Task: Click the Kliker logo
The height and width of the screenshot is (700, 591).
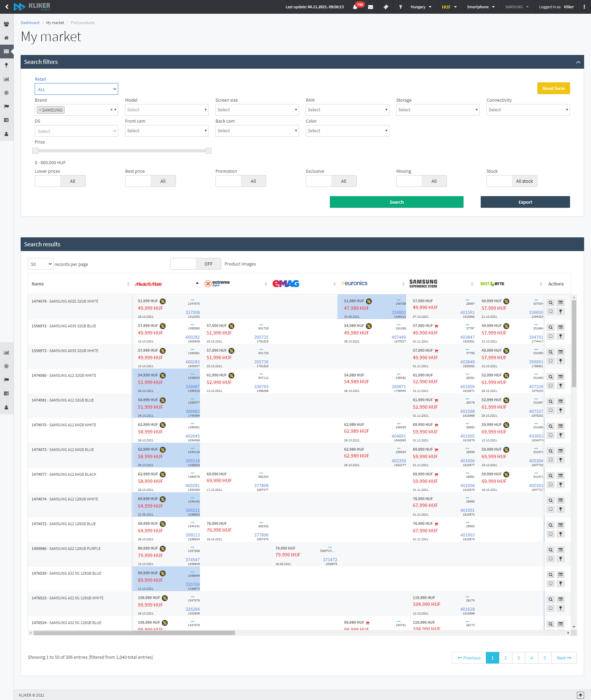Action: coord(32,7)
